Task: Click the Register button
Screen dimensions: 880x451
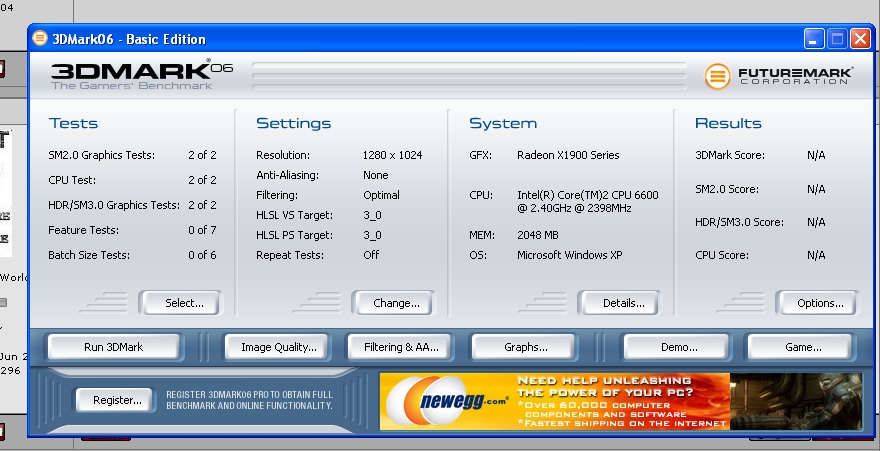Action: [114, 400]
